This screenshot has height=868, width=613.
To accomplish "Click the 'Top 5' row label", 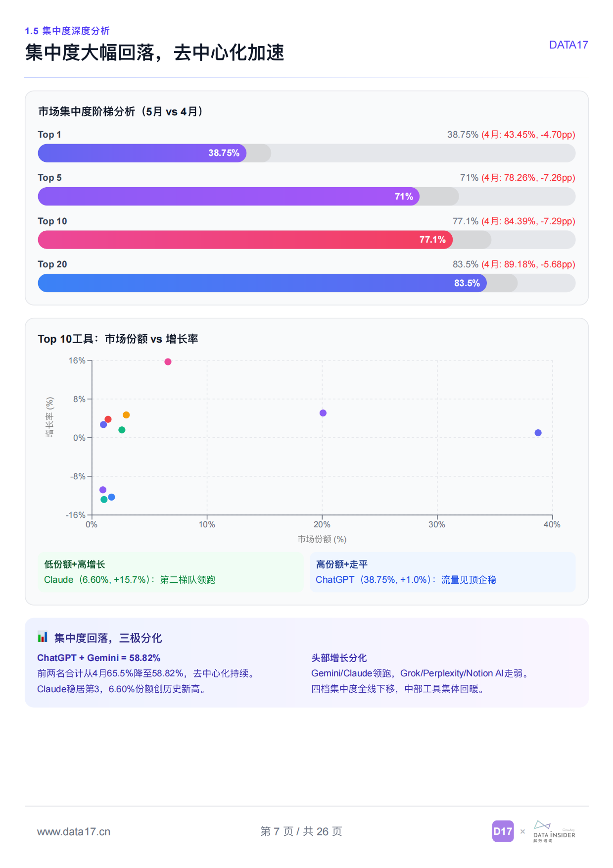I will 50,178.
